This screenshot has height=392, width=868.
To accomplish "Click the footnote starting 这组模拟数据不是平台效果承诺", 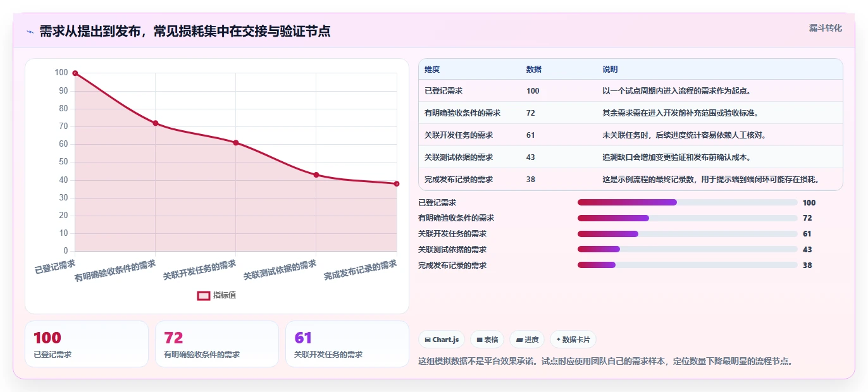I will tap(605, 362).
